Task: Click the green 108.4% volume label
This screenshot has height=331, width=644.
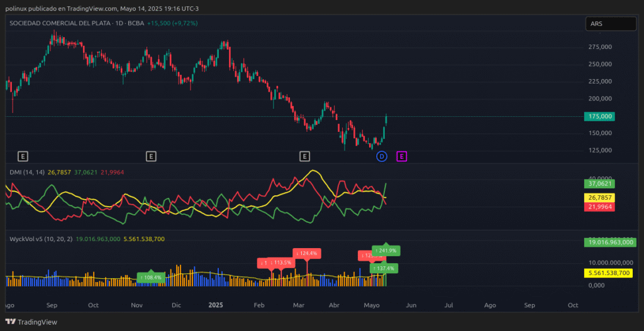Action: (151, 278)
